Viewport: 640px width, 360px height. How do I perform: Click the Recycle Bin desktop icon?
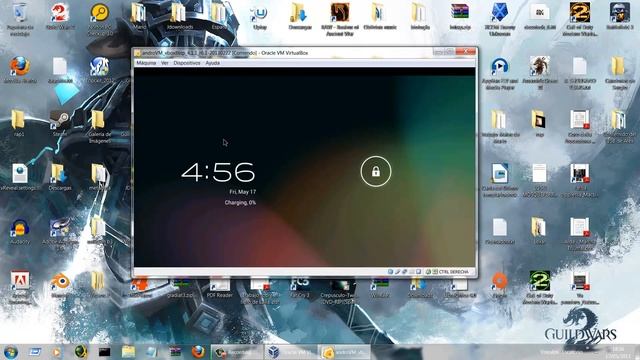(20, 19)
